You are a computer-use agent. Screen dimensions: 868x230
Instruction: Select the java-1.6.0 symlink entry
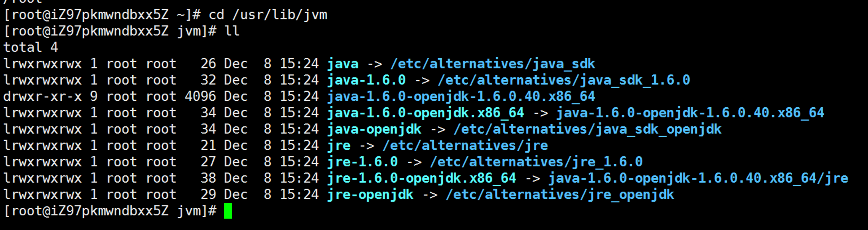click(366, 80)
